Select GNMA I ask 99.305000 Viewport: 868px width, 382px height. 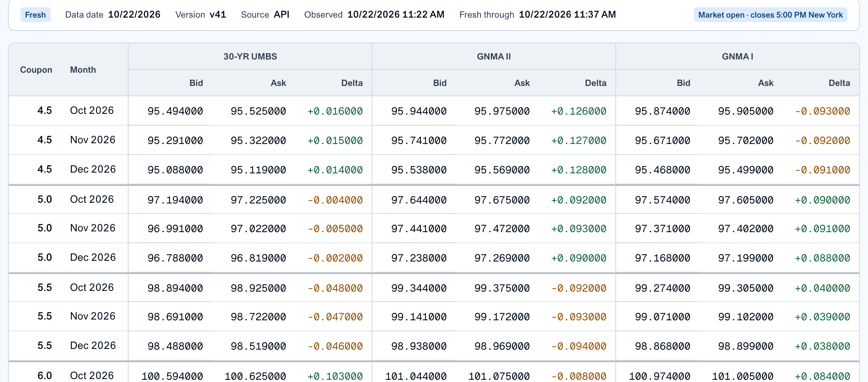point(746,288)
